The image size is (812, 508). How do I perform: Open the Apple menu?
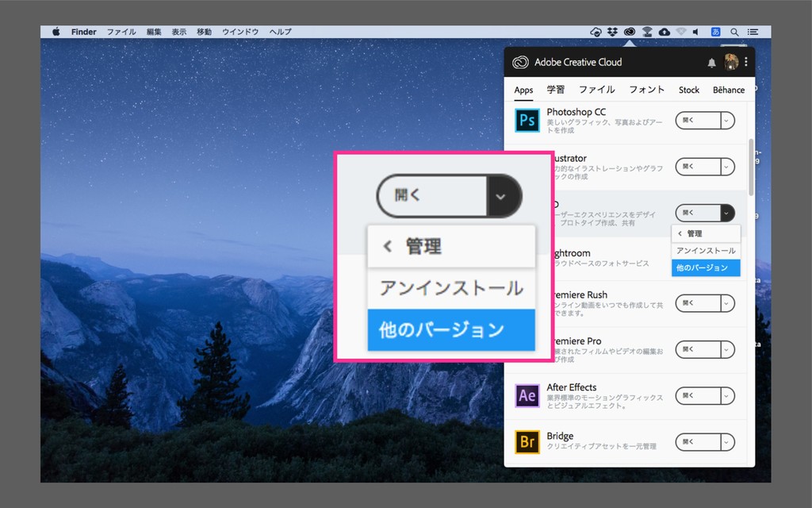(56, 32)
